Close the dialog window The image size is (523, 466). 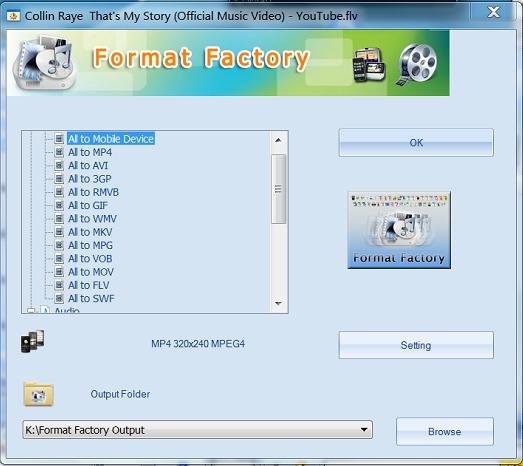pos(493,12)
